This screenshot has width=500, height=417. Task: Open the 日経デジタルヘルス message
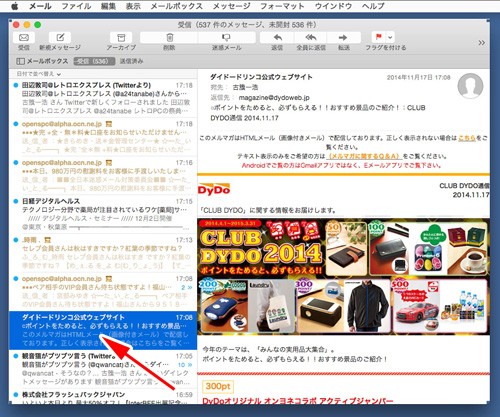point(103,214)
